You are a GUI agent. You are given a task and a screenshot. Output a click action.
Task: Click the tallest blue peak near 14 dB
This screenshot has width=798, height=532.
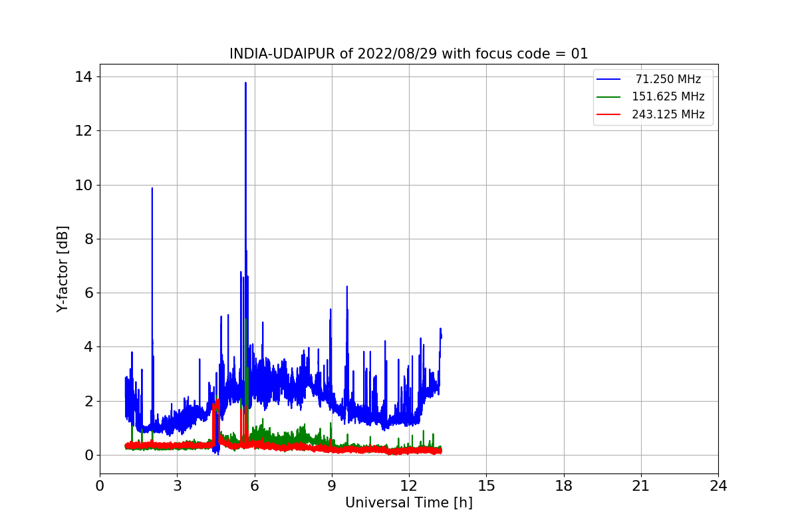tap(245, 84)
